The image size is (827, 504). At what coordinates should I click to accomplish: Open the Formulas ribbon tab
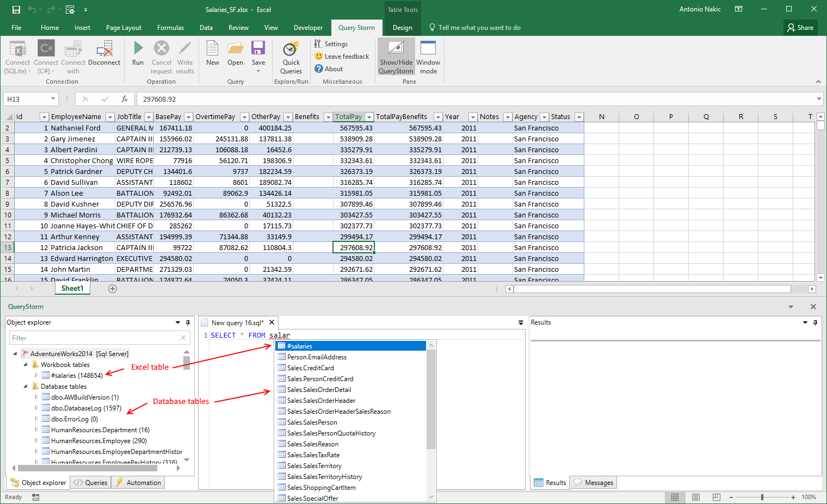(170, 28)
